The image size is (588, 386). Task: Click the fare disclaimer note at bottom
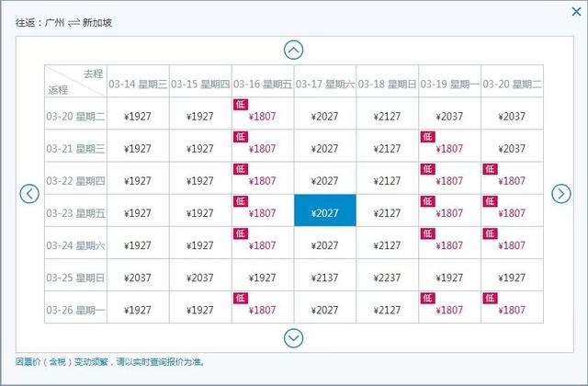[x=110, y=362]
